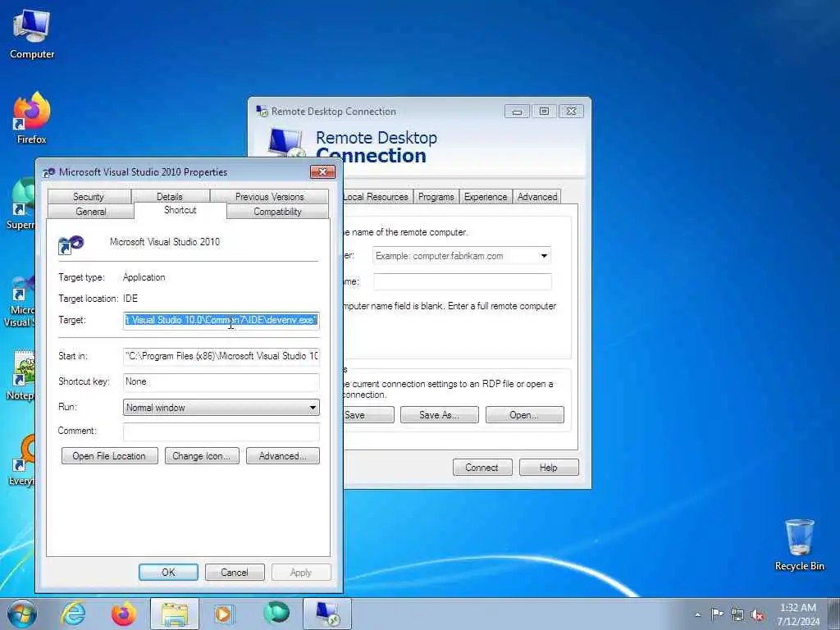Click the Advanced button in Properties
840x630 pixels.
click(x=283, y=456)
